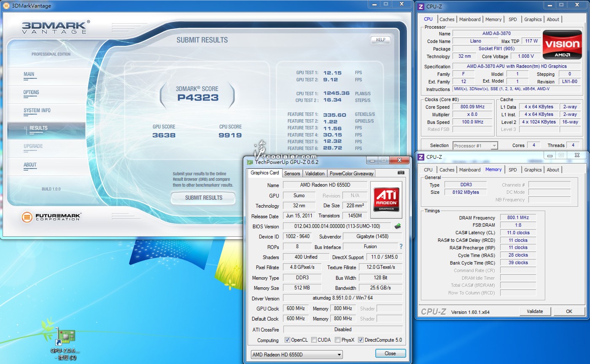This screenshot has height=364, width=590.
Task: Click the GPU-Z Bandwidth 25.6 GB/s value
Action: click(x=380, y=288)
